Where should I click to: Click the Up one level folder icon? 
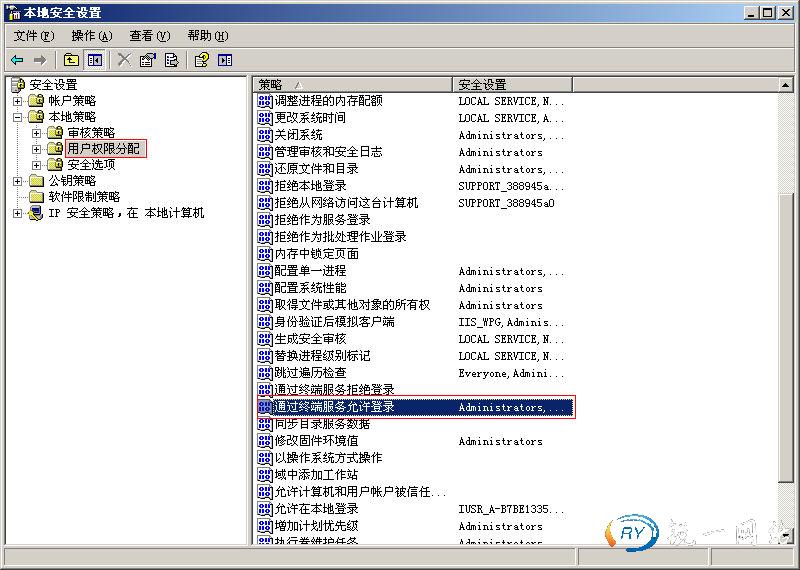(x=72, y=60)
